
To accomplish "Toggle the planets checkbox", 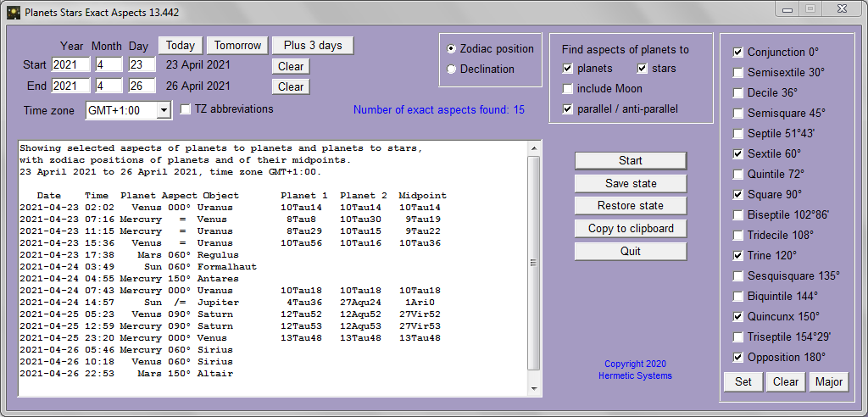I will (x=567, y=69).
